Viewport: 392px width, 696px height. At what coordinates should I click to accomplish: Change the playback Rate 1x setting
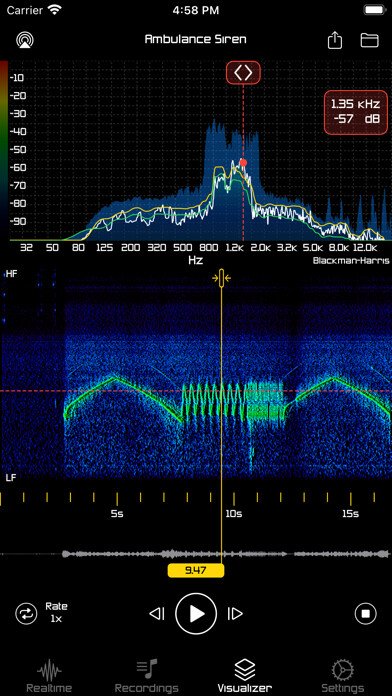coord(56,613)
